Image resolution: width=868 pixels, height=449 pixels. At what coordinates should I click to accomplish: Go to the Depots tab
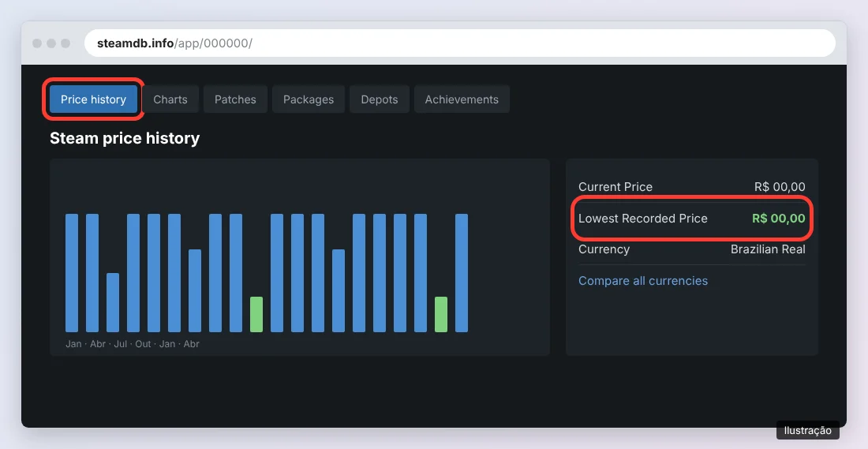(380, 99)
